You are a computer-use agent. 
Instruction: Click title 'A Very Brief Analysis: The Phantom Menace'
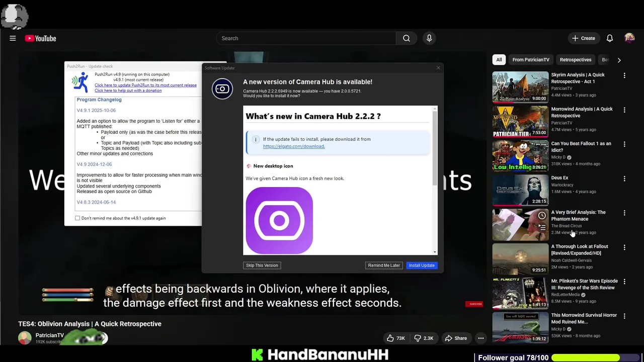(x=578, y=216)
